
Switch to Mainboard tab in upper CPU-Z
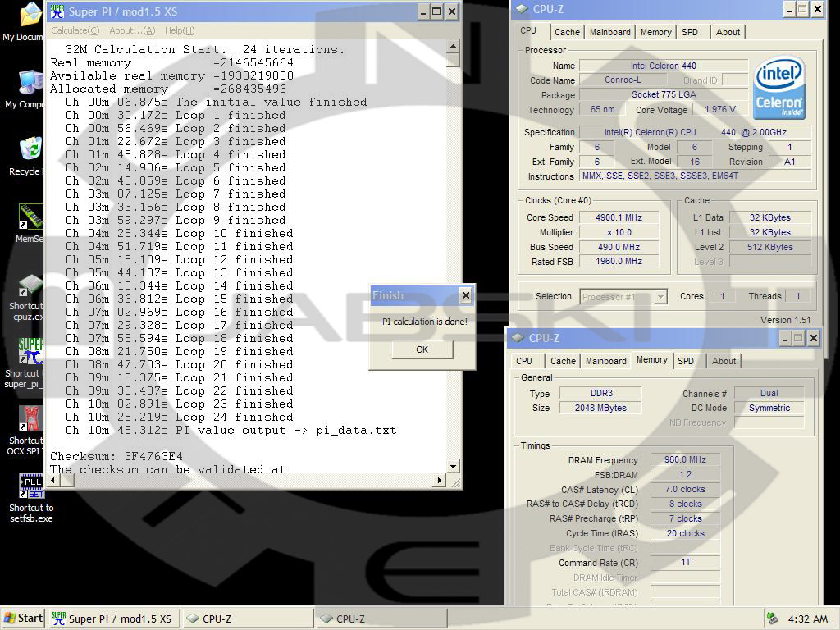[x=609, y=32]
